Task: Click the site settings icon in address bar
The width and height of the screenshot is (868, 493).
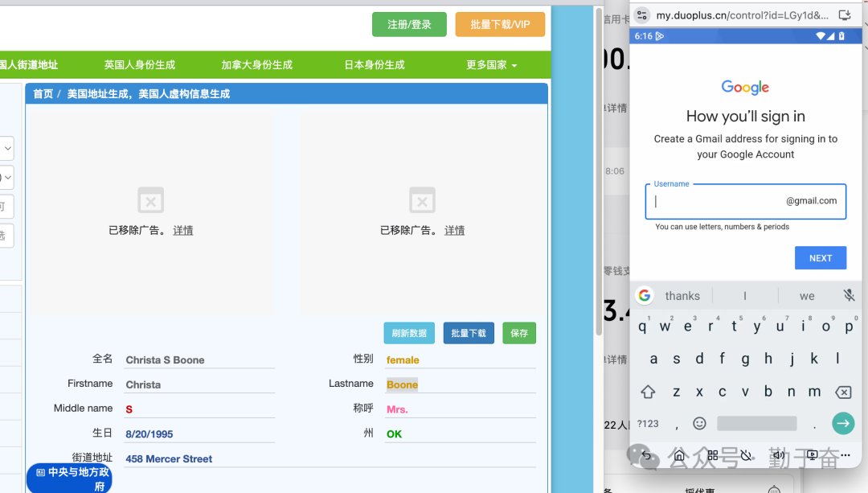Action: tap(642, 15)
